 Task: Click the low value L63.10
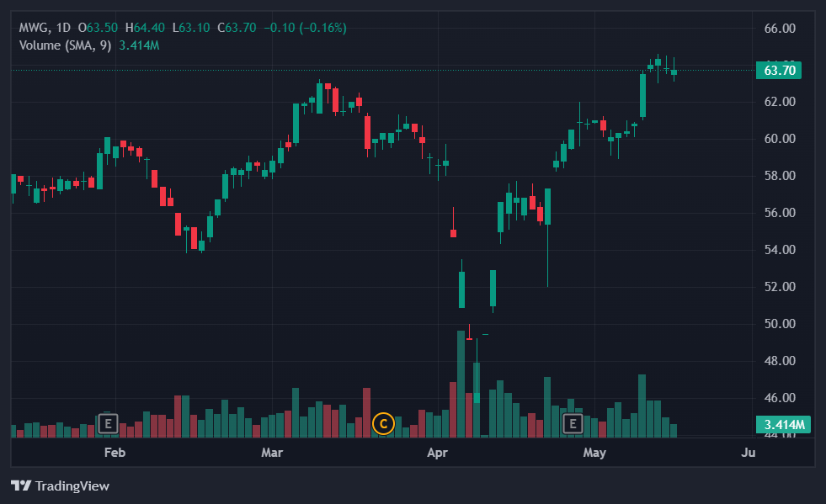click(191, 28)
